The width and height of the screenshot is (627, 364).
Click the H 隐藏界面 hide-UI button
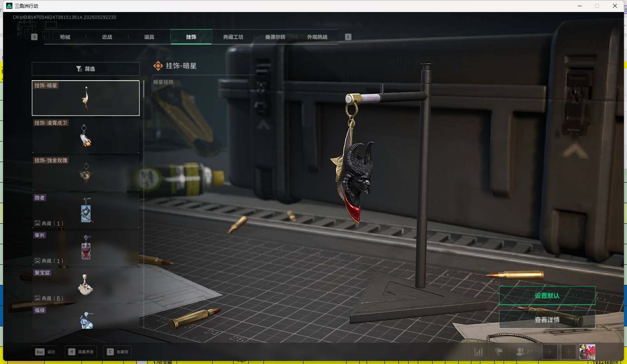[81, 352]
